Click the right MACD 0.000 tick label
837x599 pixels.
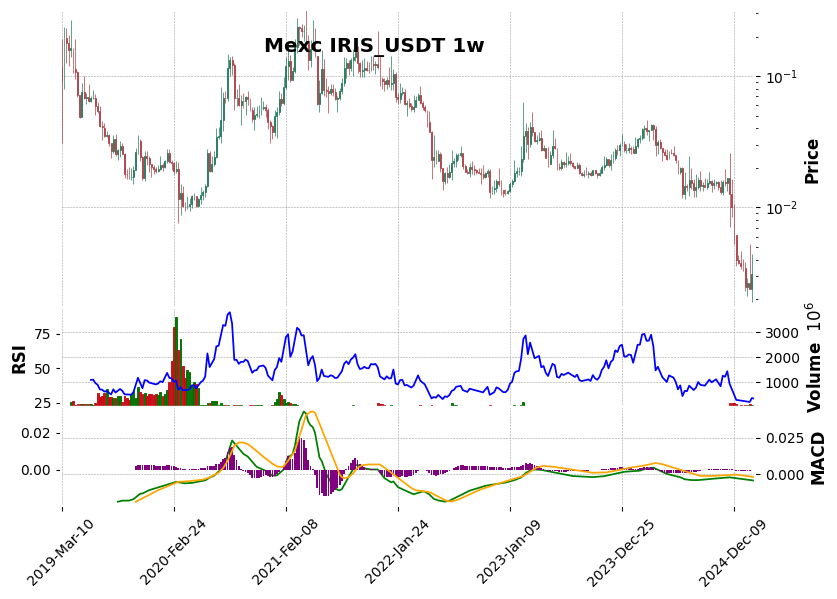tap(785, 475)
